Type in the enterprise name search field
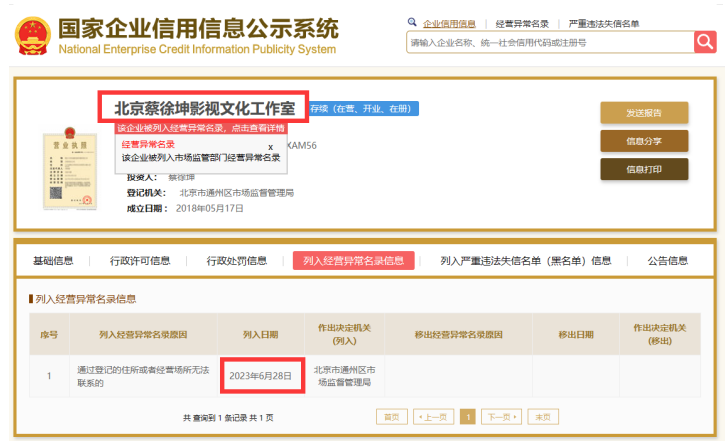Image resolution: width=725 pixels, height=441 pixels. [549, 42]
